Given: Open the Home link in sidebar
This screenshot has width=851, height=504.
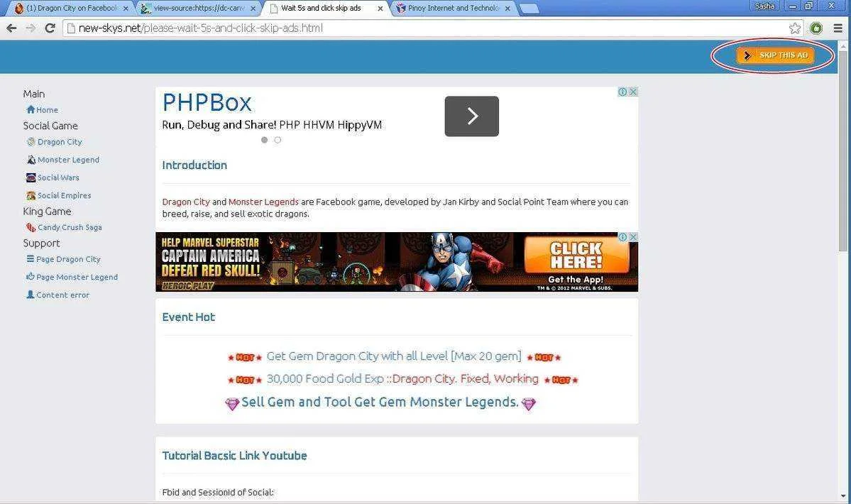Looking at the screenshot, I should pyautogui.click(x=48, y=110).
